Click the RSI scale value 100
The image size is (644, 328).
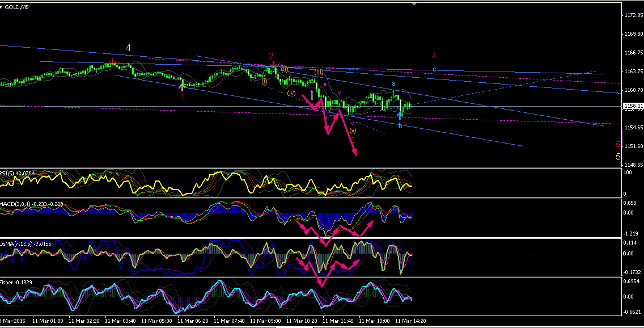coord(628,173)
